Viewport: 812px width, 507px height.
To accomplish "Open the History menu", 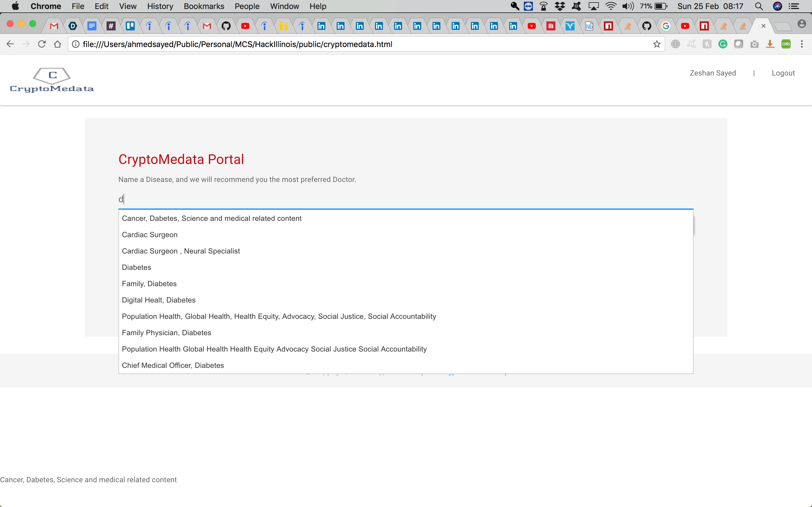I will [160, 6].
